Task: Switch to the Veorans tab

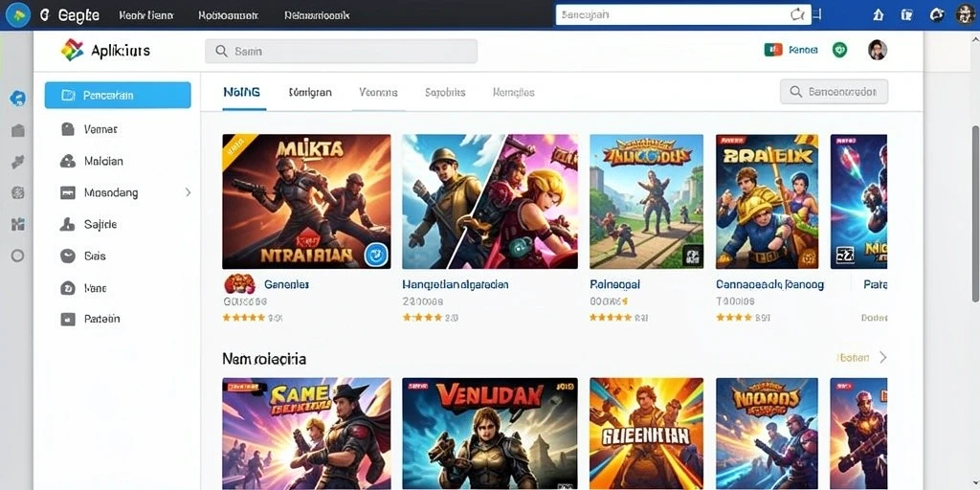Action: point(378,93)
